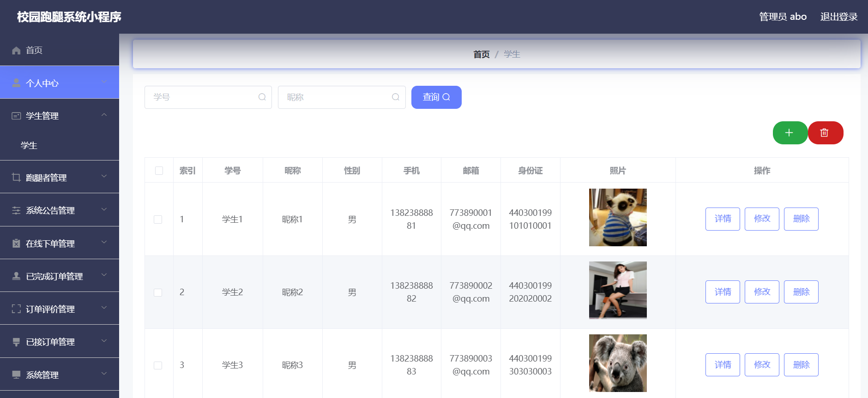868x398 pixels.
Task: Click the crop icon next to 跑腿者管理
Action: 16,178
